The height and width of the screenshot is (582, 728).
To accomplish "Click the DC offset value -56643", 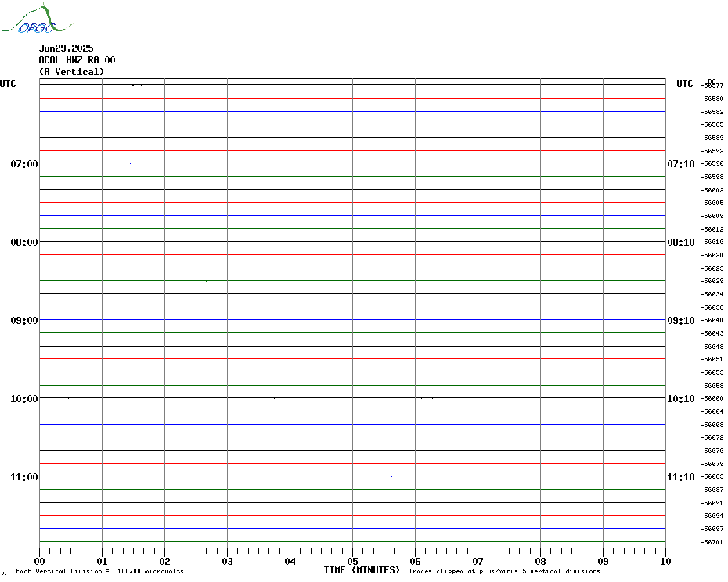I will click(712, 334).
